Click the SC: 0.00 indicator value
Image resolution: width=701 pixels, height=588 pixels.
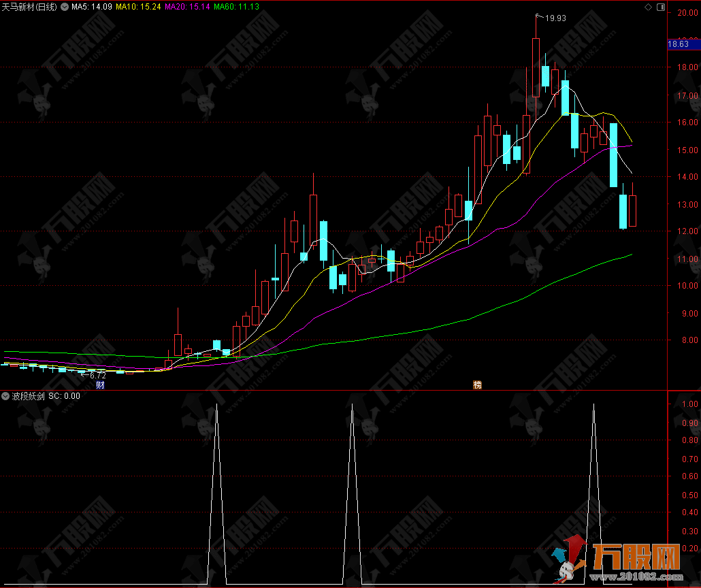click(65, 396)
